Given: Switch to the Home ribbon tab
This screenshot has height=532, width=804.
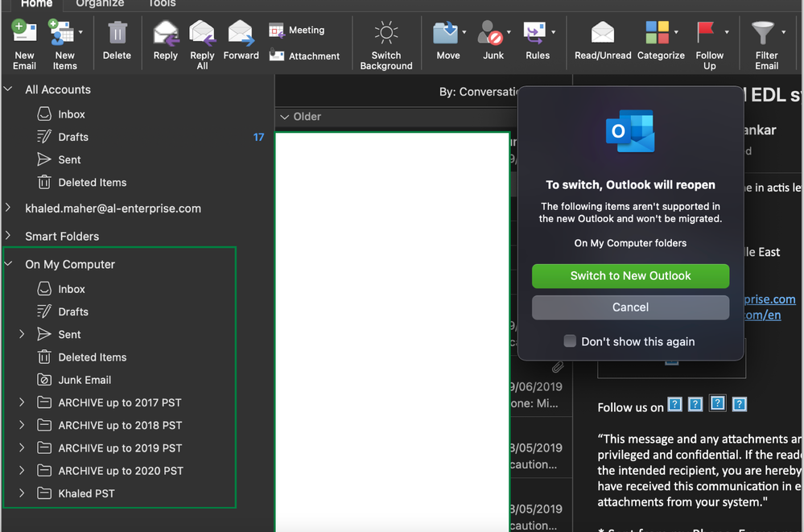Looking at the screenshot, I should point(36,3).
